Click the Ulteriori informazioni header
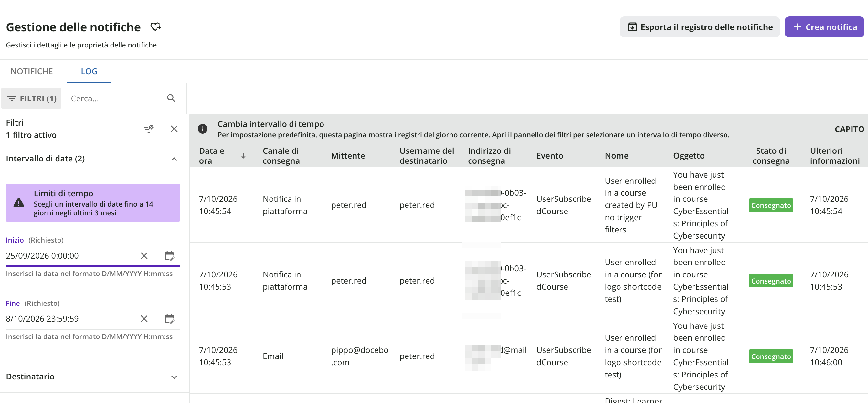 point(835,156)
